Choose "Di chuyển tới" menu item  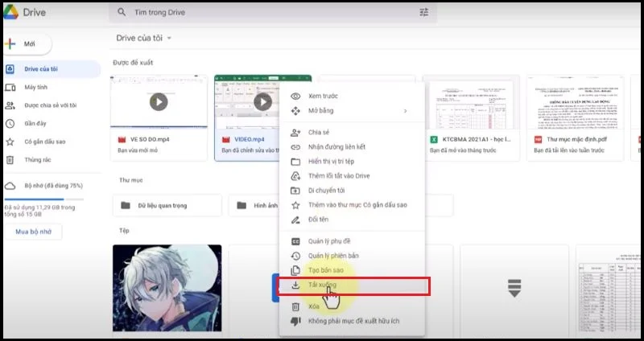(352, 191)
